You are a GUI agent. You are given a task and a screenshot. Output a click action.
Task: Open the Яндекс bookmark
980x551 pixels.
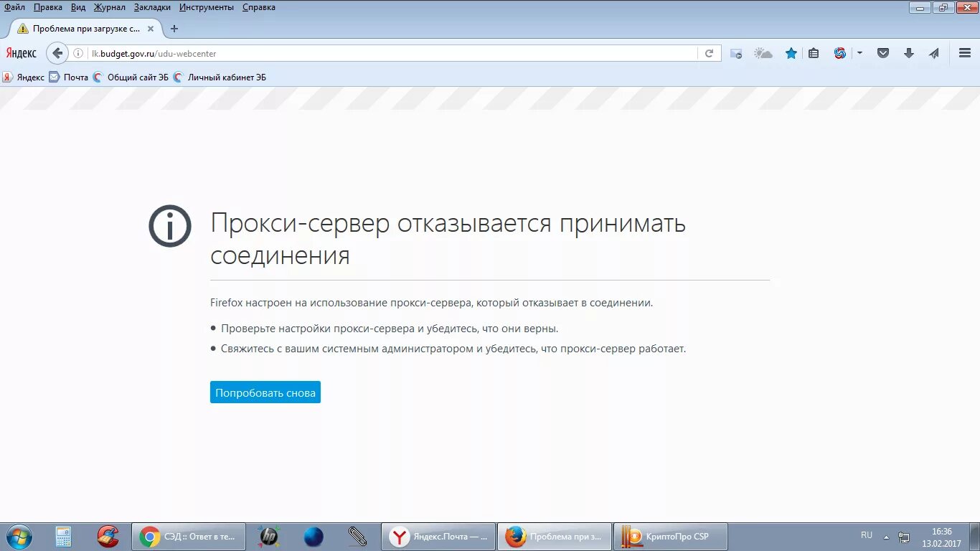[x=24, y=77]
